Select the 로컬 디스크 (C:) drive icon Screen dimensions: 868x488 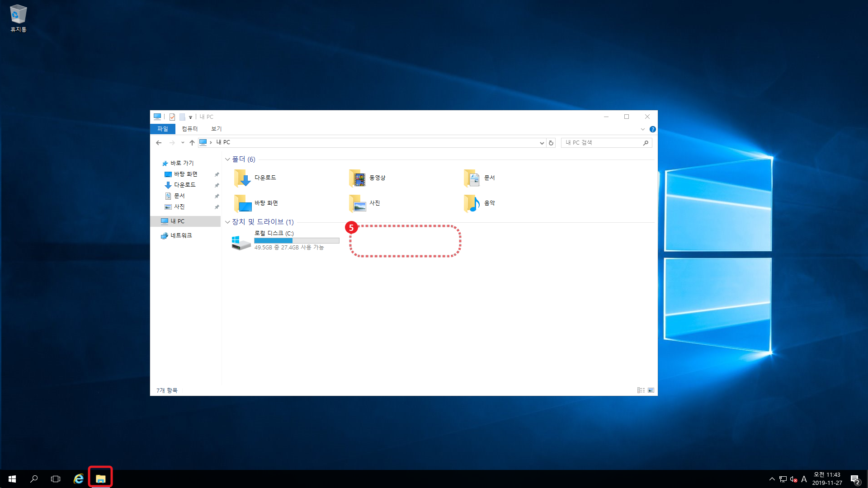click(x=241, y=242)
